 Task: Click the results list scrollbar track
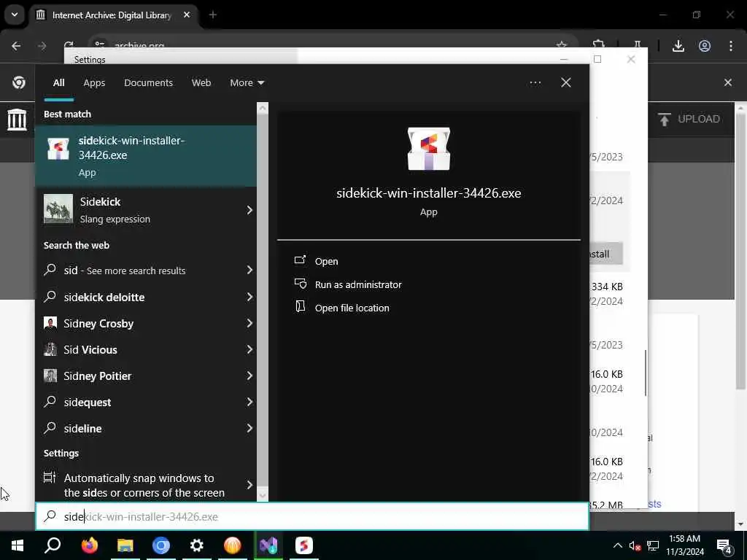(x=263, y=301)
